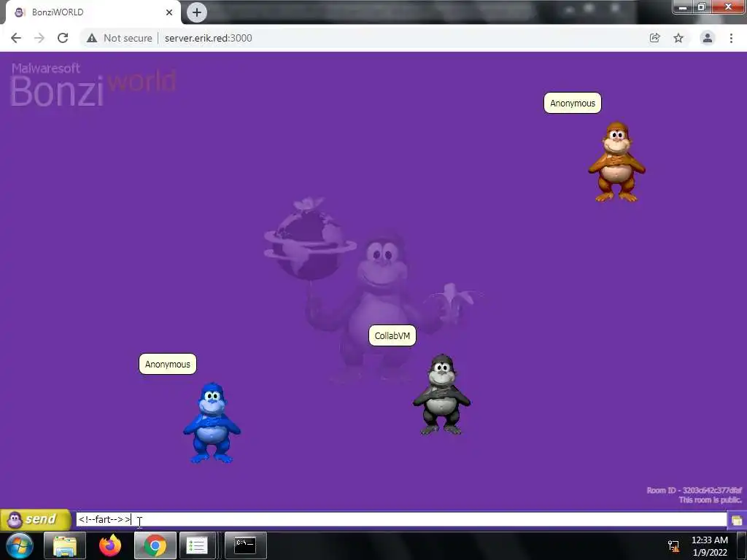Launch Firefox from taskbar
The image size is (747, 560).
click(110, 545)
